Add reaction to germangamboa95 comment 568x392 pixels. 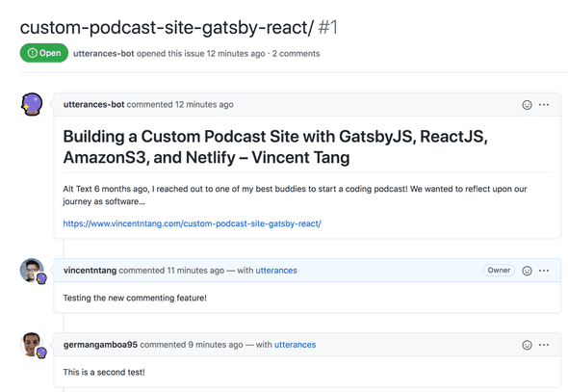tap(527, 345)
